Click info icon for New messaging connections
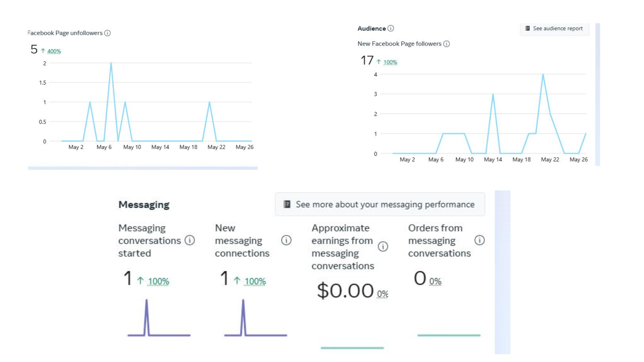Viewport: 644px width, 362px height. click(286, 240)
